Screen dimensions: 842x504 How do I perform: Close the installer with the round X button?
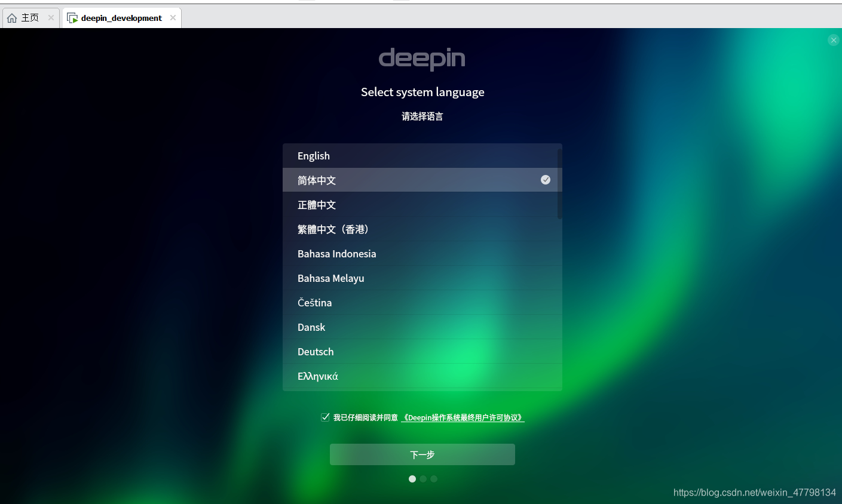tap(834, 40)
